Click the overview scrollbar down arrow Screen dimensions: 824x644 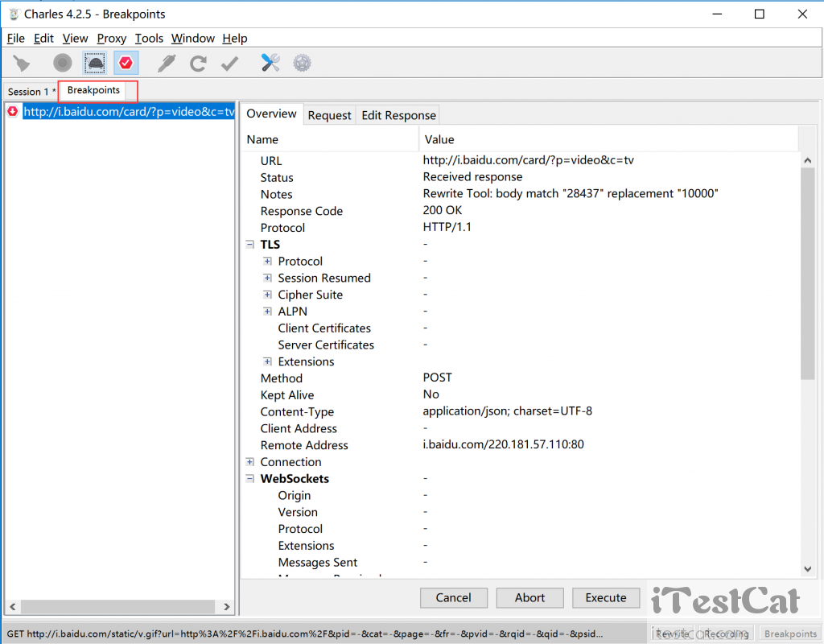pos(808,569)
